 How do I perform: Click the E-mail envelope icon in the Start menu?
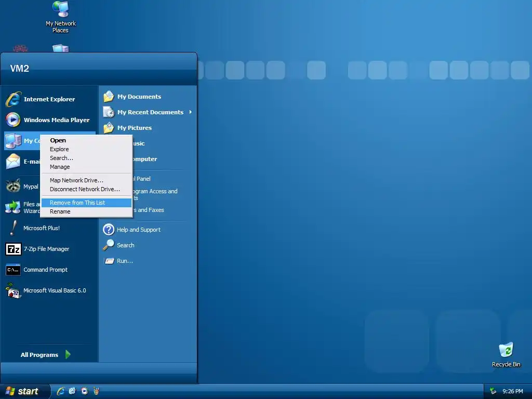click(x=13, y=161)
